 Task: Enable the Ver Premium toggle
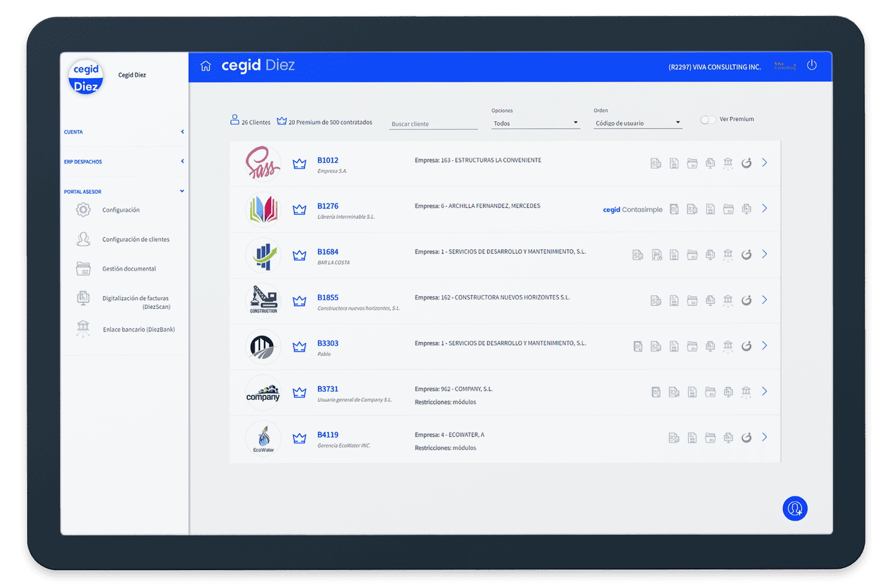click(707, 119)
